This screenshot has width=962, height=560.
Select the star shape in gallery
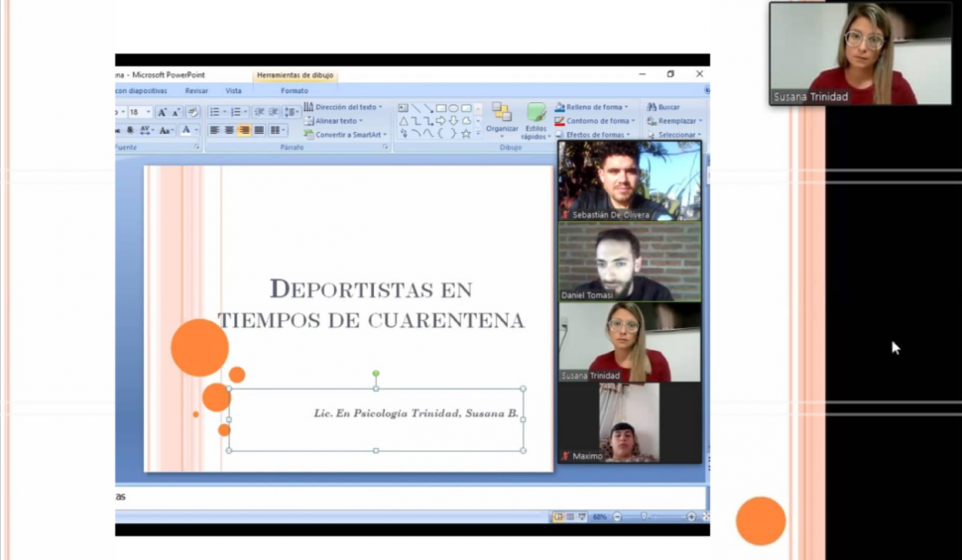(x=465, y=133)
